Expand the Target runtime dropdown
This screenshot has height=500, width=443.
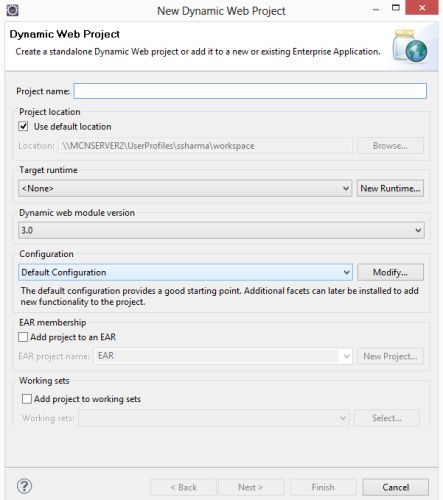coord(185,188)
